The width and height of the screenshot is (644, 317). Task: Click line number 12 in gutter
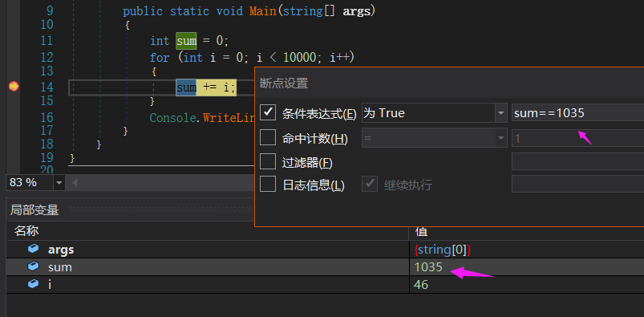click(47, 57)
